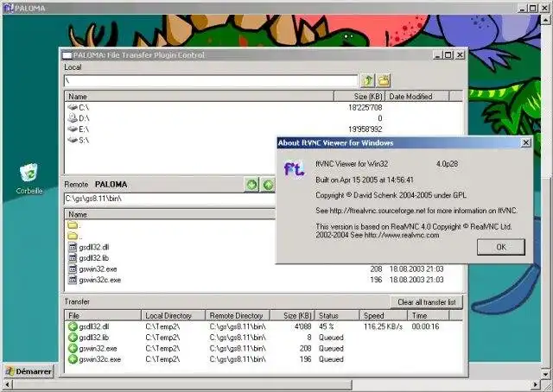The width and height of the screenshot is (553, 392).
Task: Click the Queued status of gsdll32.lib
Action: point(331,338)
